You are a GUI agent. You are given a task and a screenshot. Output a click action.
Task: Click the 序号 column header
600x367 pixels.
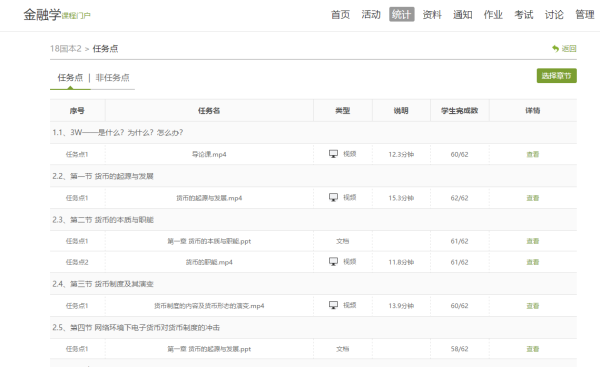tap(77, 111)
